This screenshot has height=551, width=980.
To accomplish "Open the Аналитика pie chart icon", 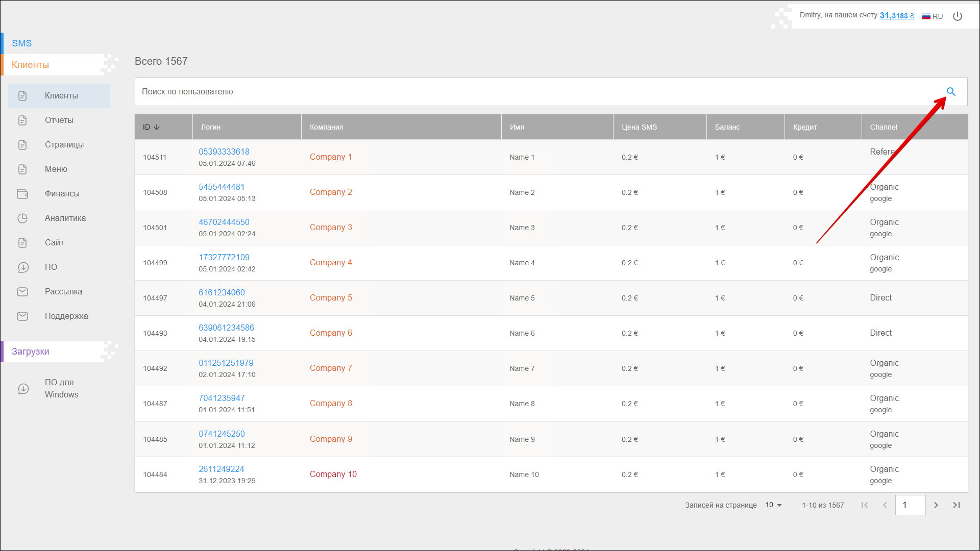I will point(22,218).
